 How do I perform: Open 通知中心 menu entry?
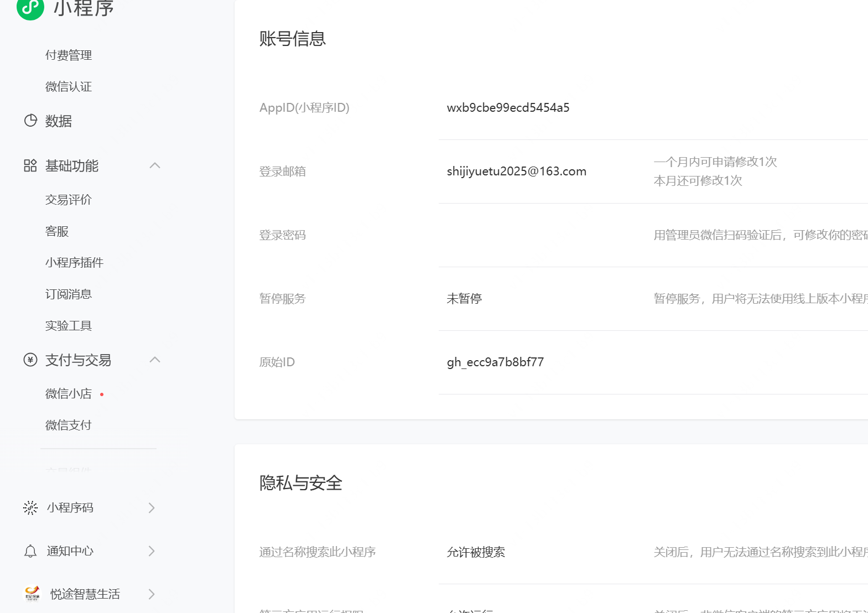[x=70, y=551]
